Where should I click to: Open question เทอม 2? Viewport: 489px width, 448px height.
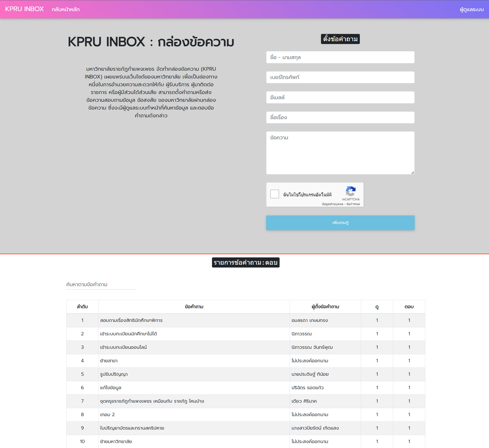coord(107,415)
